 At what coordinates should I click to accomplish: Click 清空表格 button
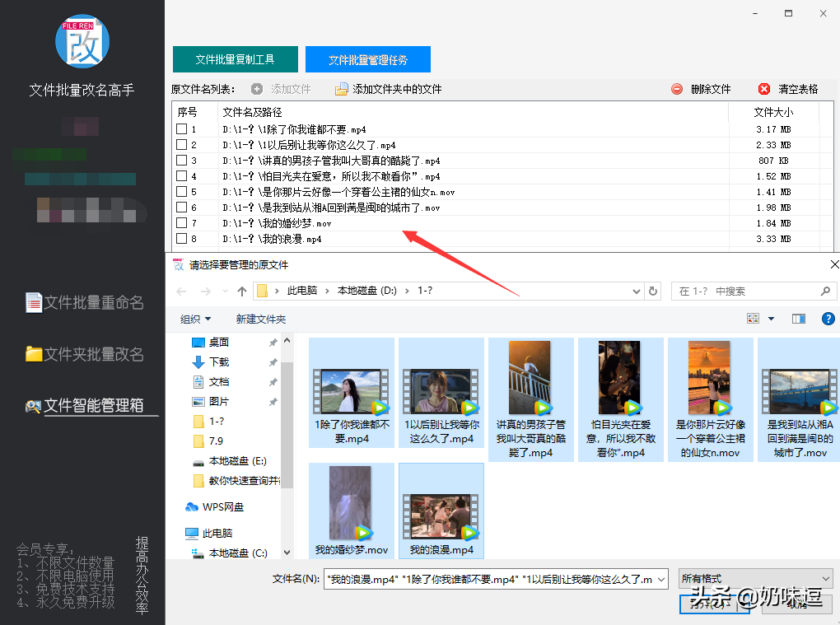(x=788, y=89)
